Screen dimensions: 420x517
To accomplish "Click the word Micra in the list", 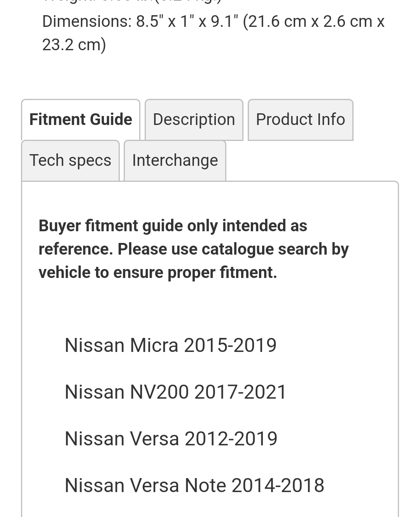I will coord(154,345).
